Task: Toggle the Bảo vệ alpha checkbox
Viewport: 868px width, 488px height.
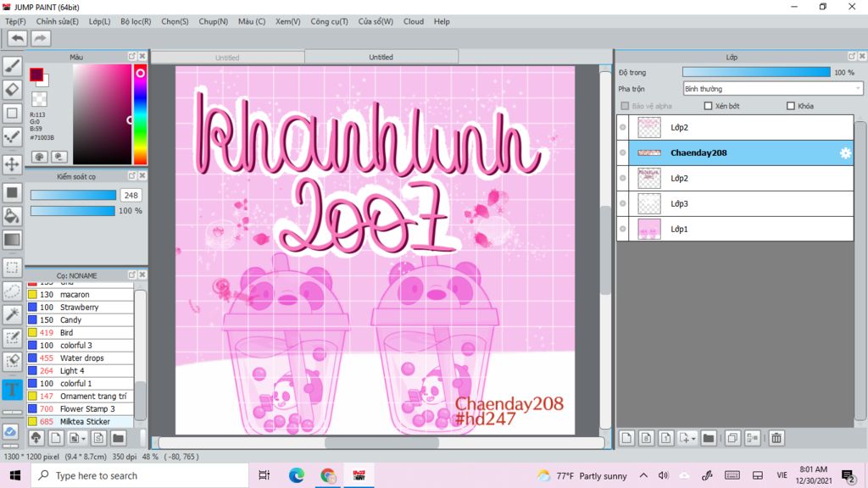Action: click(x=625, y=106)
